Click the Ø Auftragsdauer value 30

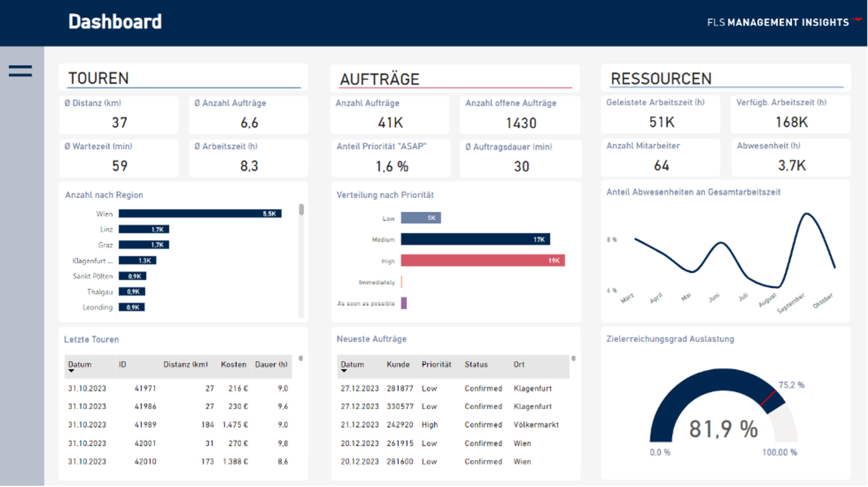pyautogui.click(x=521, y=166)
